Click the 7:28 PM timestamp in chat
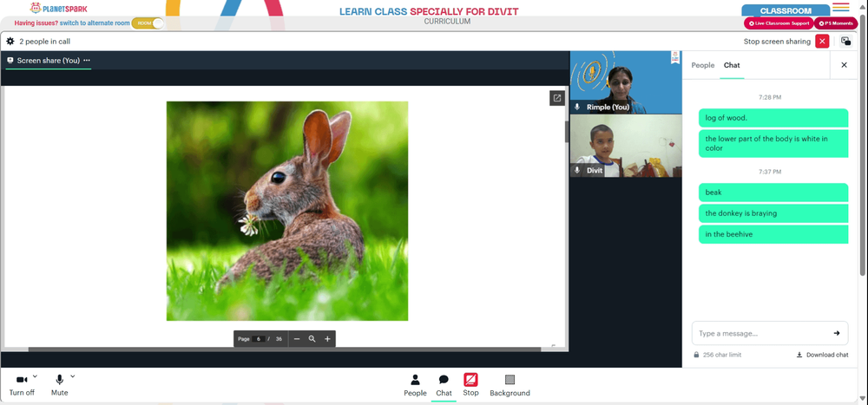The height and width of the screenshot is (405, 868). pyautogui.click(x=770, y=97)
